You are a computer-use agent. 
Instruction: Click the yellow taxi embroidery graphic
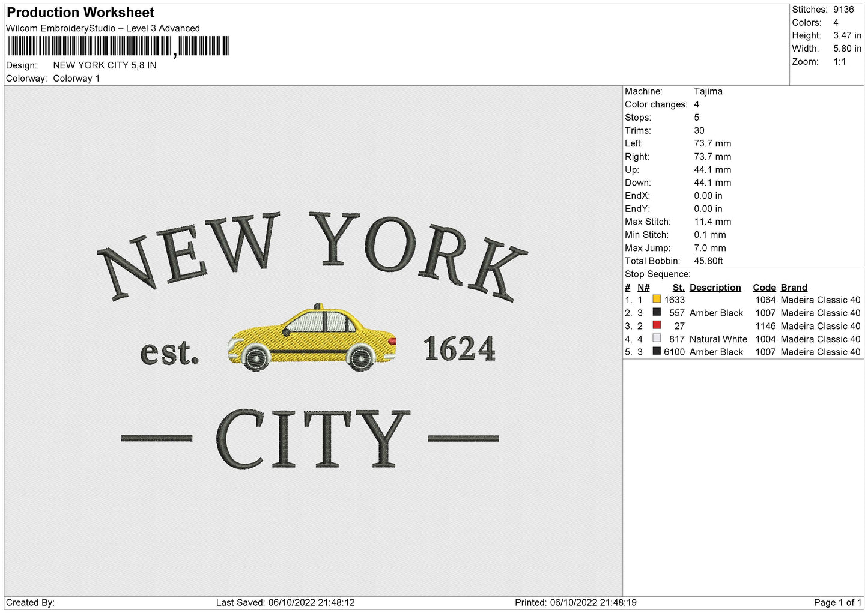(312, 337)
